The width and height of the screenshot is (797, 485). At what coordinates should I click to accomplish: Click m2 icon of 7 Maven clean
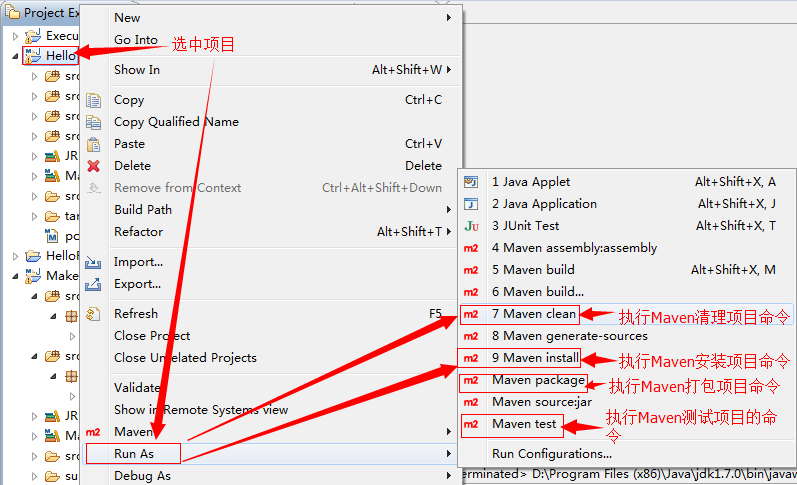coord(471,314)
